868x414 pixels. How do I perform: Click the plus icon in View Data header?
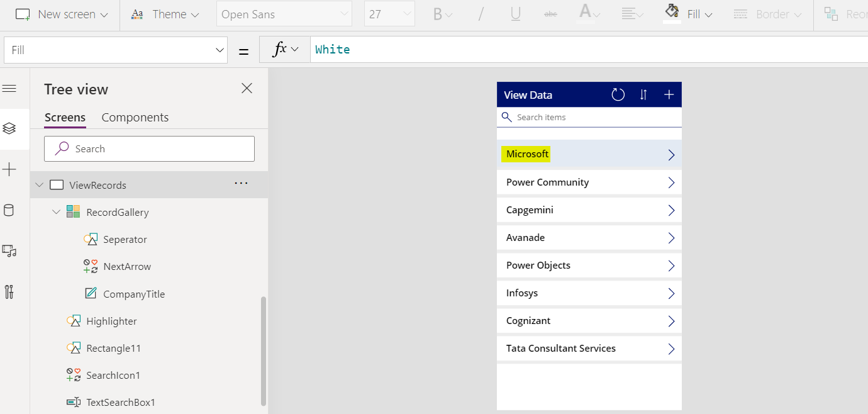pyautogui.click(x=669, y=94)
